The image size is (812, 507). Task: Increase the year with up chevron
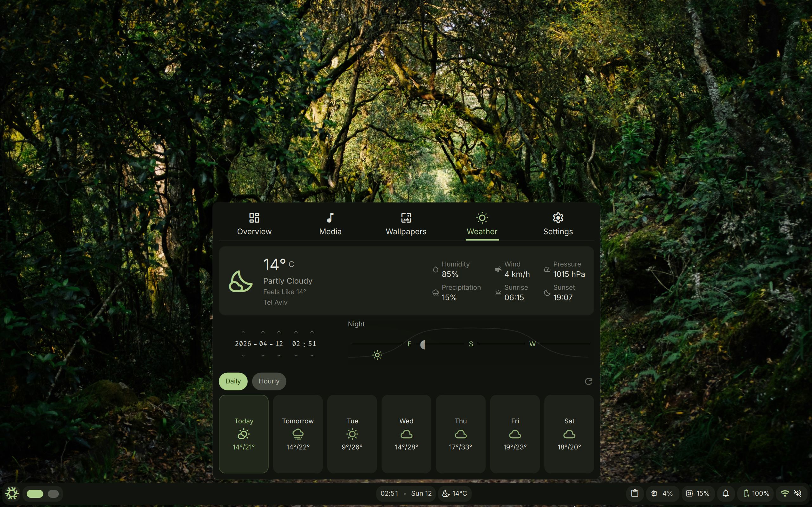tap(243, 332)
